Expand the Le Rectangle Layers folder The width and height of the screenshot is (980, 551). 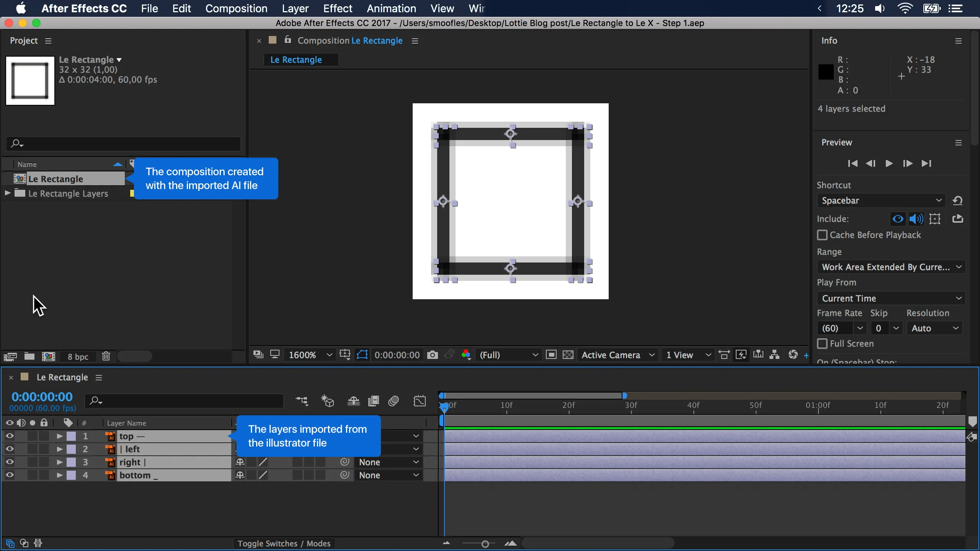click(7, 193)
